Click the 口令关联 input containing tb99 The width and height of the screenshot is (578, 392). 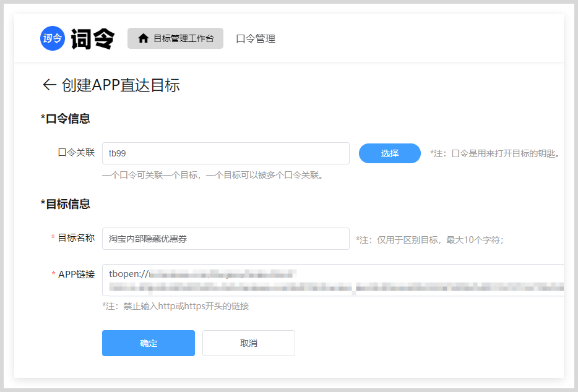point(226,153)
